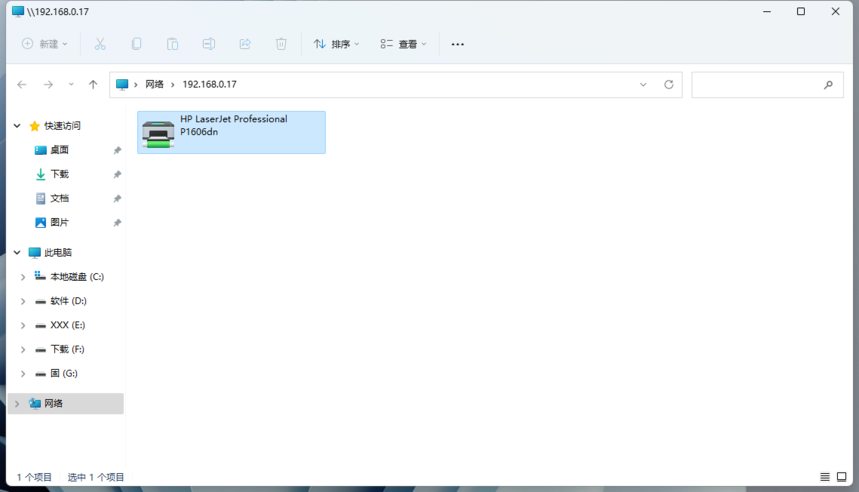Unpin 桌面 via its pin icon

(x=117, y=150)
